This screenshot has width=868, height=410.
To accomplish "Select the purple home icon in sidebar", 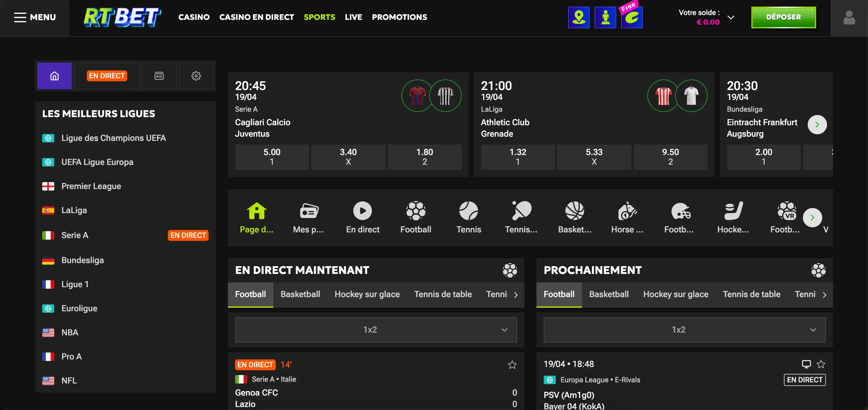I will [54, 76].
